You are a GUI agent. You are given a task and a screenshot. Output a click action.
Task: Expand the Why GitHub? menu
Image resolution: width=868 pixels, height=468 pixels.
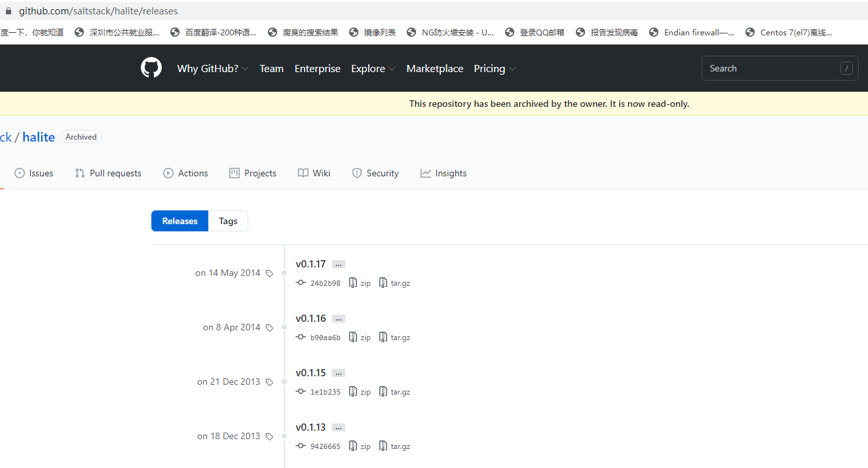pos(213,68)
